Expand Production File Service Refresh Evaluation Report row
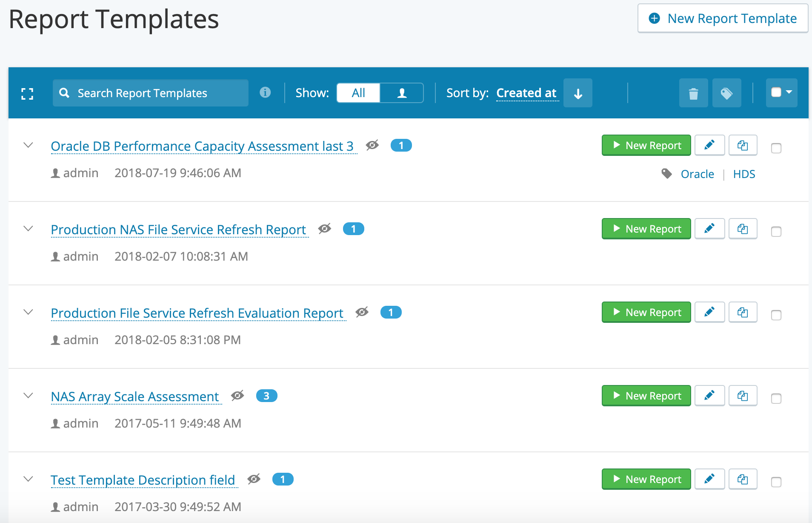Viewport: 812px width, 523px height. pyautogui.click(x=28, y=312)
